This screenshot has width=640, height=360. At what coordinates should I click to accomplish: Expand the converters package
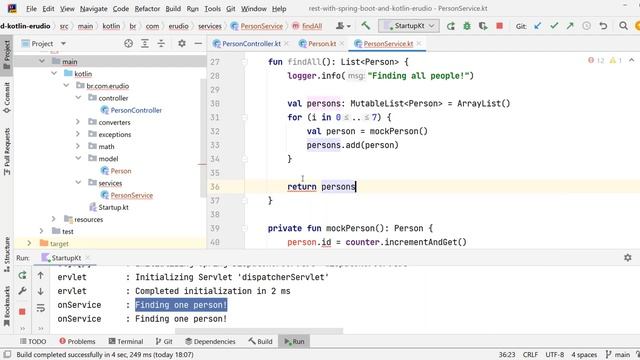pos(78,122)
